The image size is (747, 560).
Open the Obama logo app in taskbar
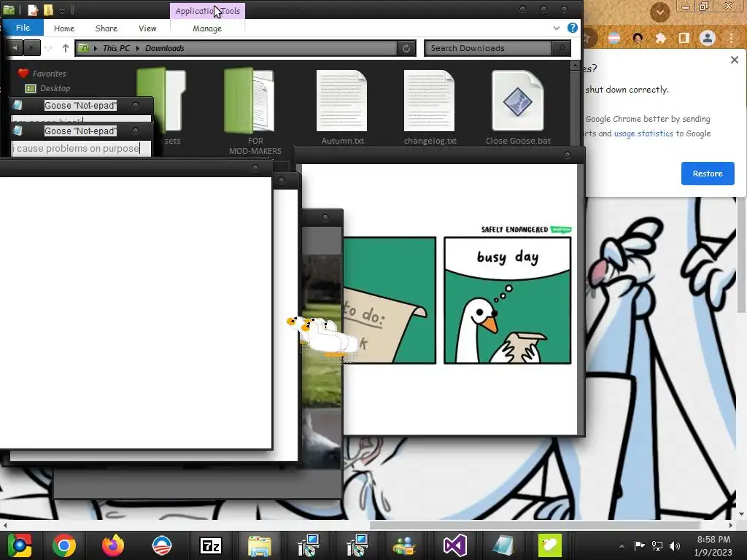click(x=162, y=545)
